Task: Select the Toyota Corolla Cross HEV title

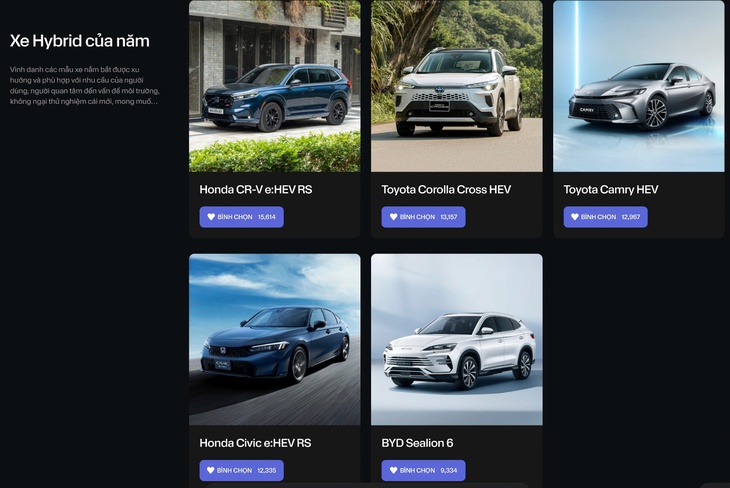Action: 446,190
